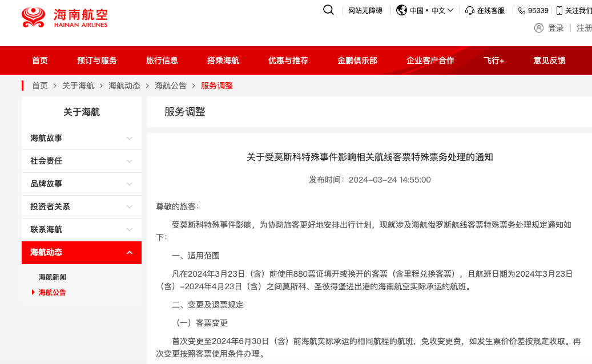Click the globe language icon
The image size is (592, 364).
tap(401, 10)
